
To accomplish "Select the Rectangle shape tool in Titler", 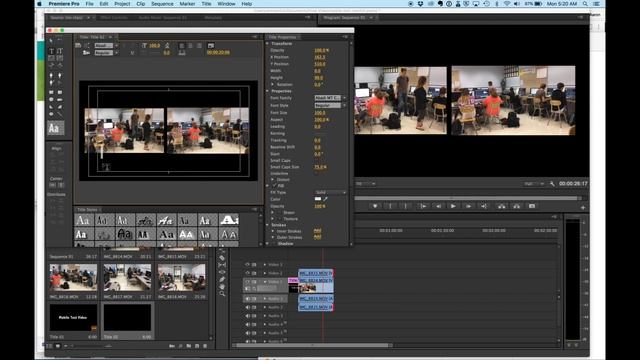I will (x=51, y=92).
